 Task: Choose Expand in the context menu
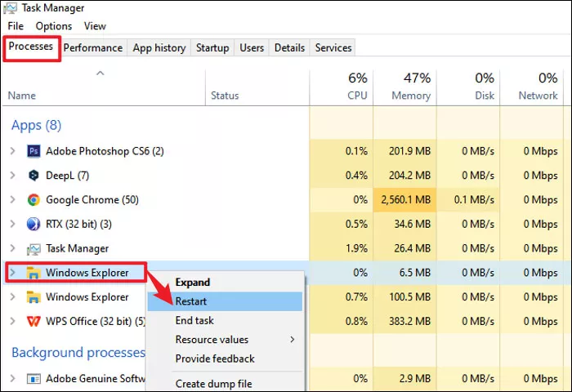(x=226, y=283)
